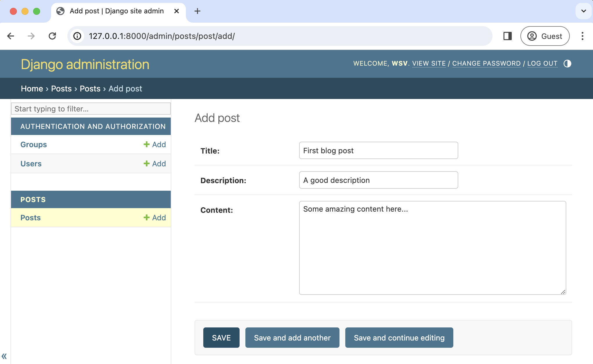
Task: Select the Posts menu item in sidebar
Action: pos(30,217)
